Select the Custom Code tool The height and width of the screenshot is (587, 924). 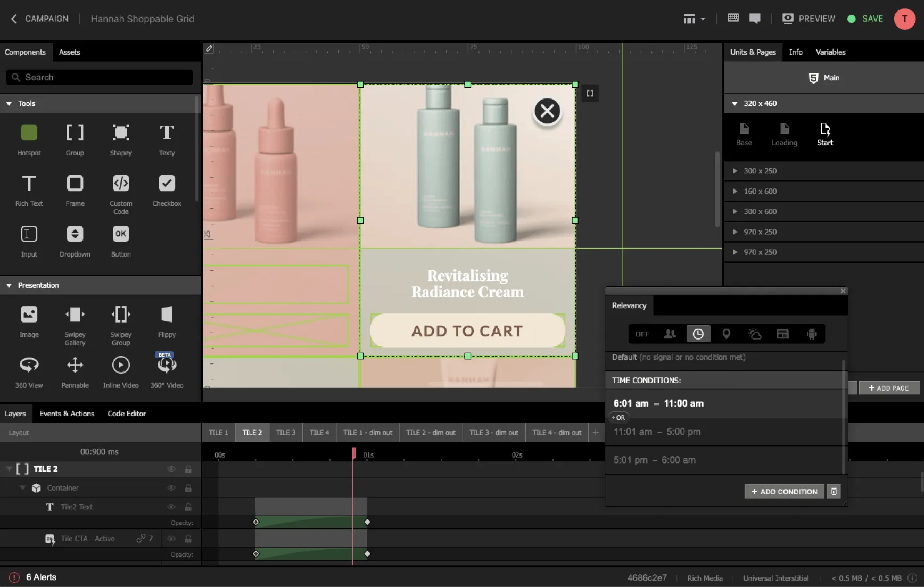point(121,194)
